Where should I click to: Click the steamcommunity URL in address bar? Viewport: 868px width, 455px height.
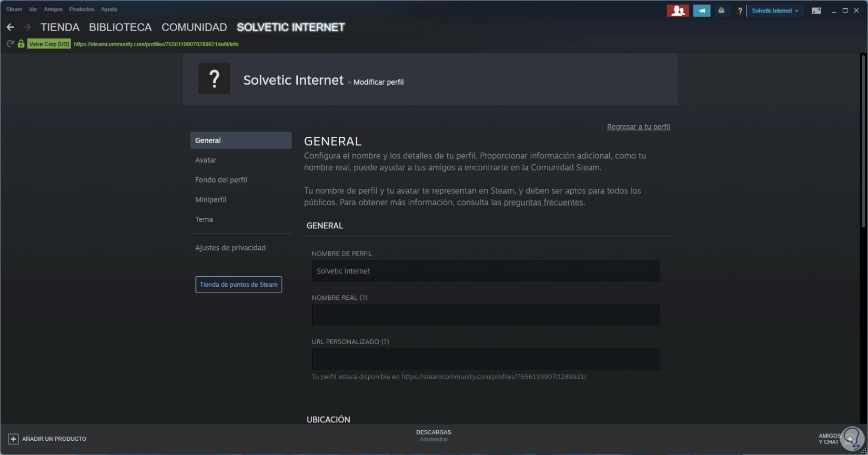156,44
